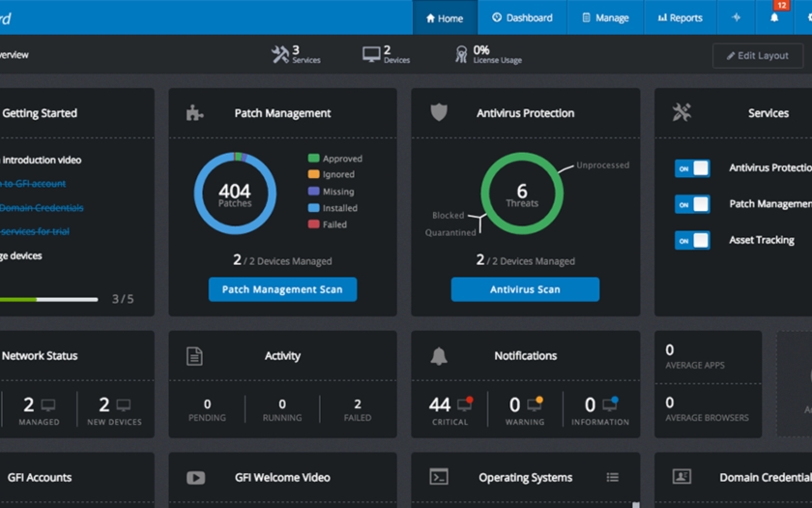The height and width of the screenshot is (508, 812).
Task: Click the 0 Running activity count
Action: 282,403
